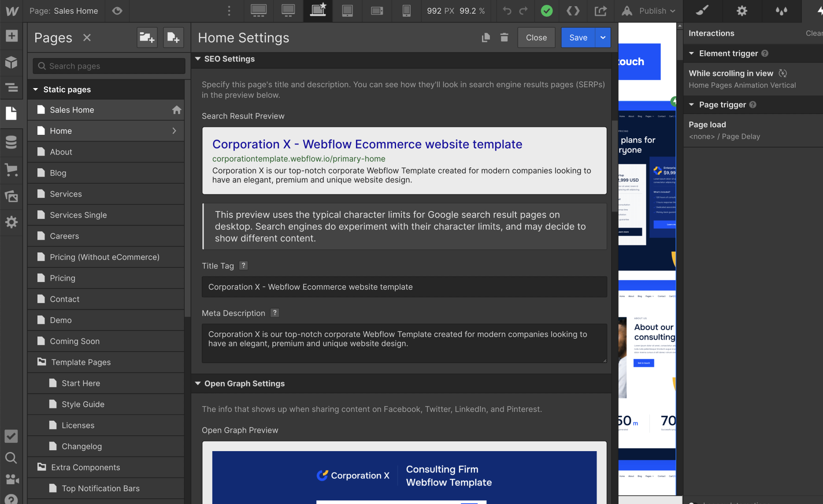The width and height of the screenshot is (823, 504).
Task: Open CMS Collections database icon
Action: [x=11, y=142]
